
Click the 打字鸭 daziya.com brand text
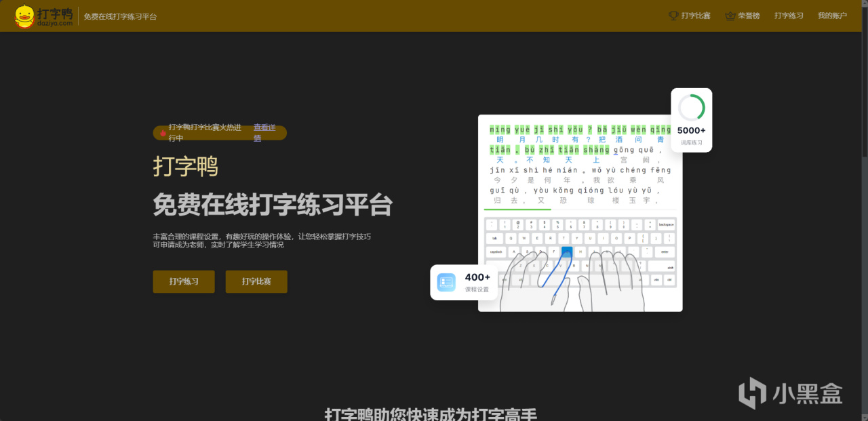pyautogui.click(x=56, y=16)
